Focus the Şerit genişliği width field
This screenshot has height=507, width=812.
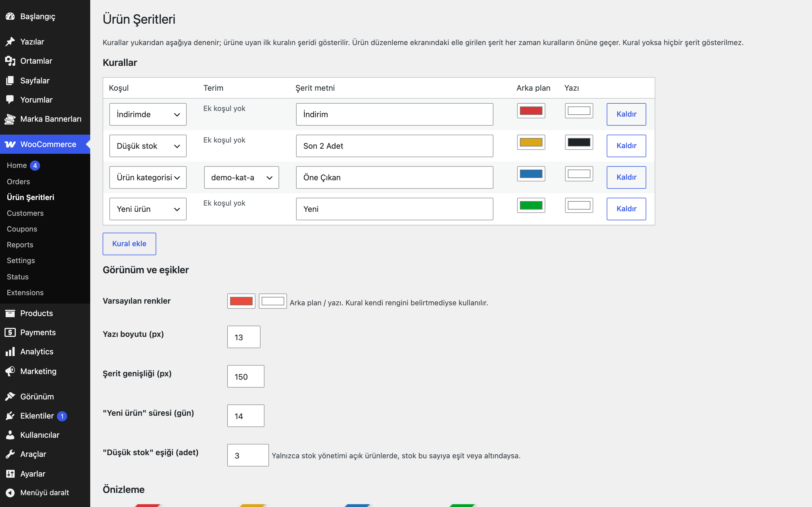(x=246, y=376)
